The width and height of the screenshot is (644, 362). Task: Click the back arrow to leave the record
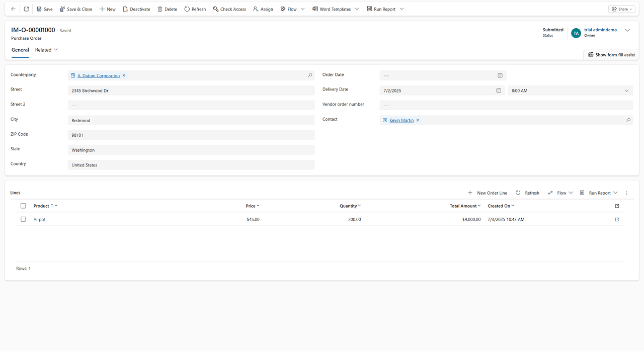(13, 9)
